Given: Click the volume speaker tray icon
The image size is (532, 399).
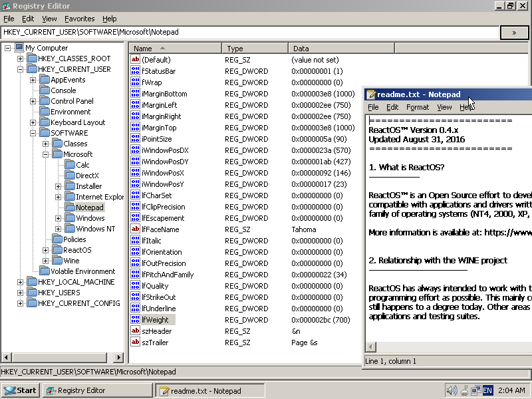Looking at the screenshot, I should click(x=452, y=390).
